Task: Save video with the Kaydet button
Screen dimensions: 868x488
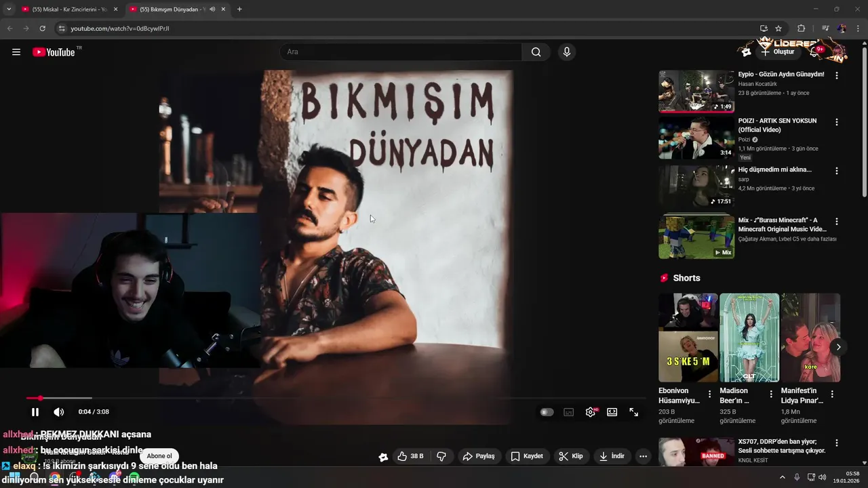Action: coord(527,456)
